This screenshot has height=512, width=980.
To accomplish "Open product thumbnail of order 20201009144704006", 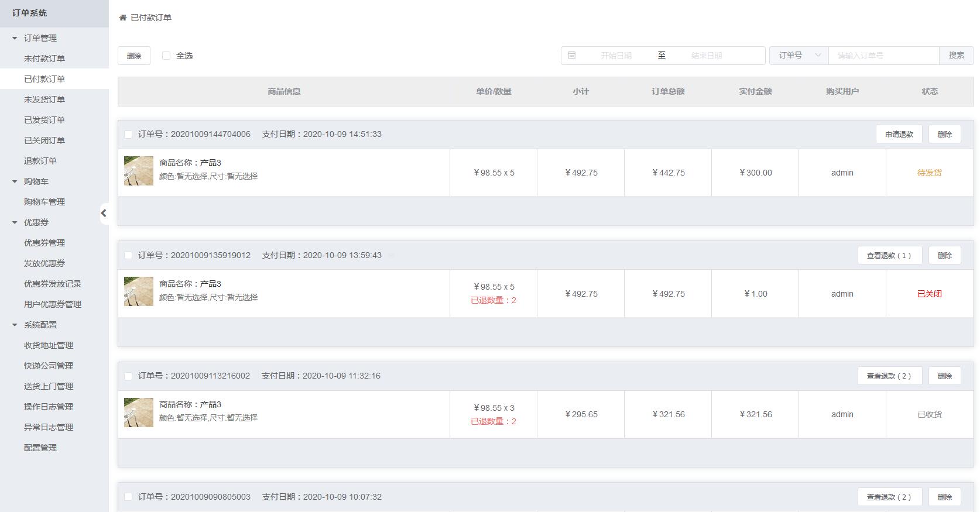I will coord(139,170).
